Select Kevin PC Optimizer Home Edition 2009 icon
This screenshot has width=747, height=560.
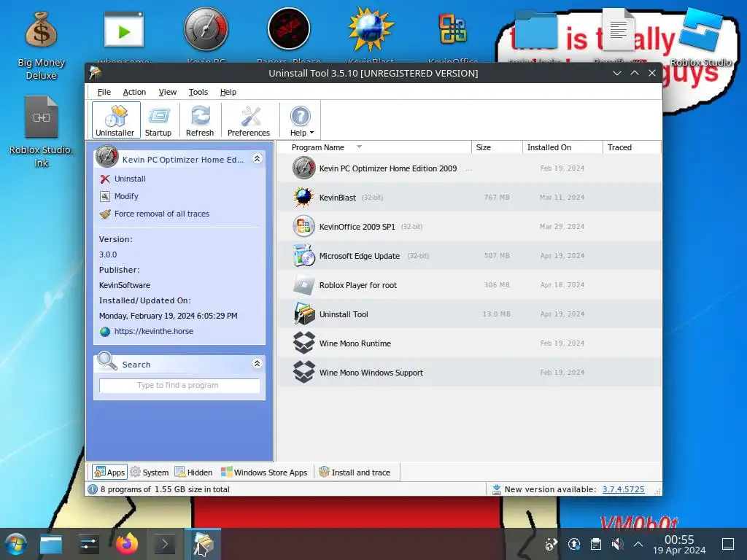(x=303, y=168)
